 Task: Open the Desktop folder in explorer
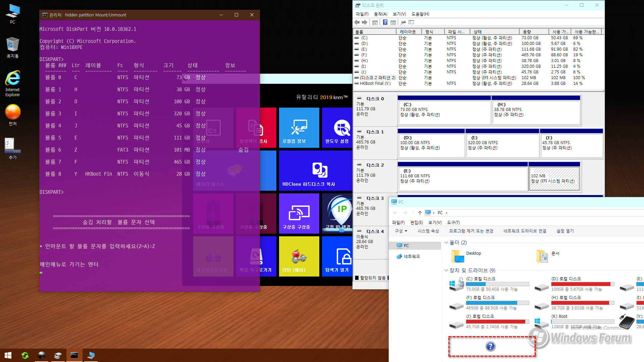click(x=466, y=256)
